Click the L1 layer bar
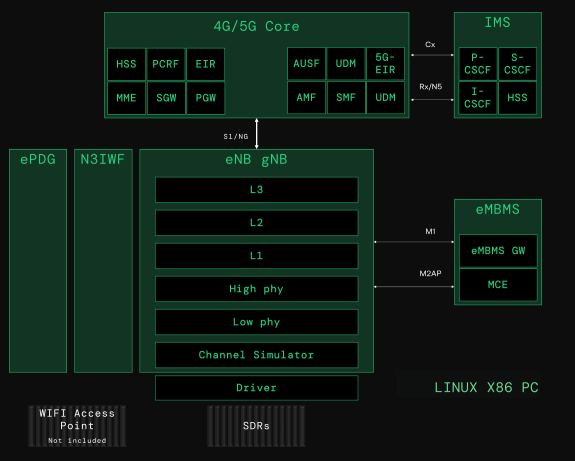This screenshot has height=461, width=575. [257, 256]
